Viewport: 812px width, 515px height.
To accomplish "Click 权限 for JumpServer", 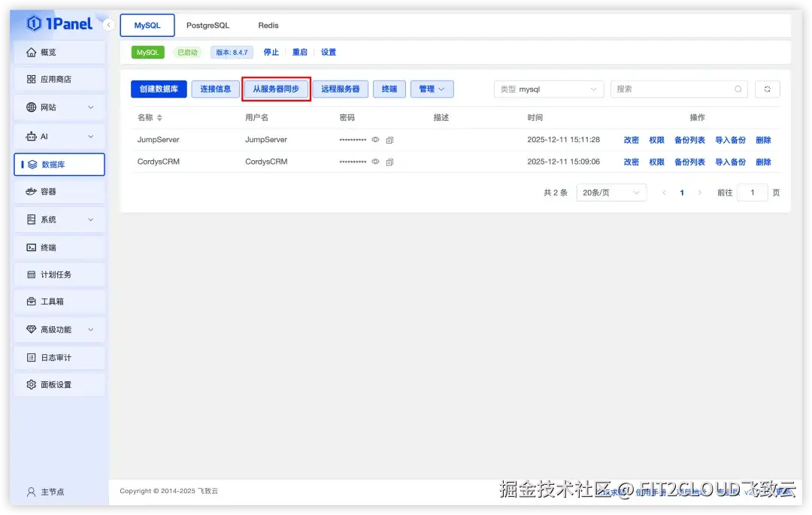I will [656, 140].
